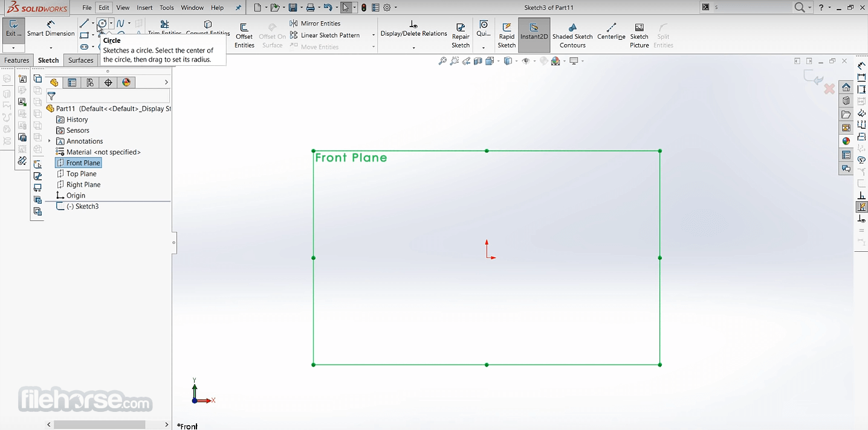
Task: Toggle Instant2D mode
Action: (x=534, y=35)
